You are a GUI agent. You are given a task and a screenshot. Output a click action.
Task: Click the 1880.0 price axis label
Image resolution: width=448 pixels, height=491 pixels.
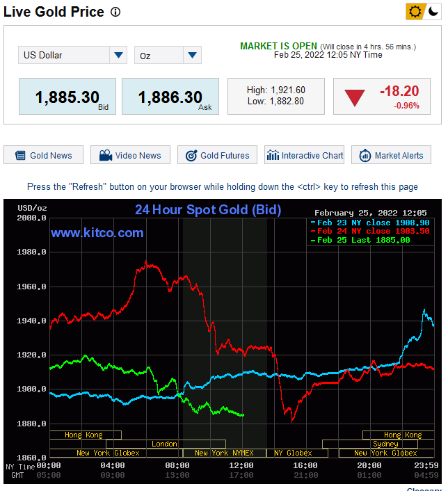pyautogui.click(x=31, y=424)
